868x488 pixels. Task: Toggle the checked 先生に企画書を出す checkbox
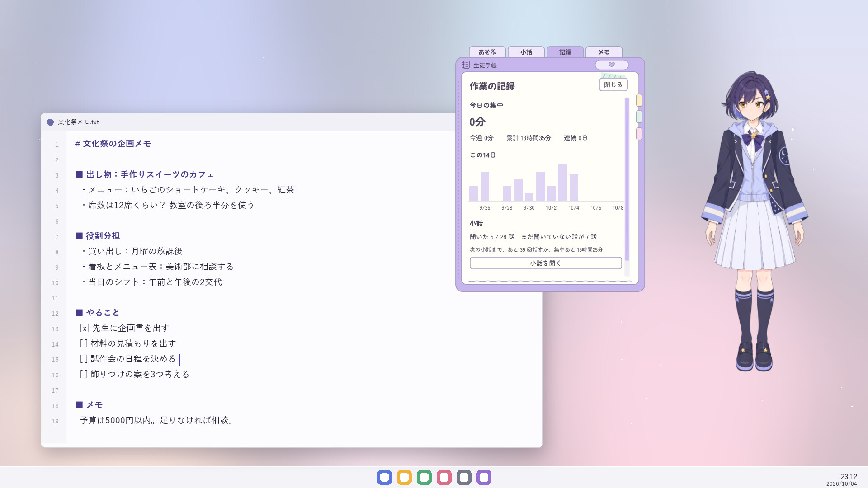tap(85, 328)
